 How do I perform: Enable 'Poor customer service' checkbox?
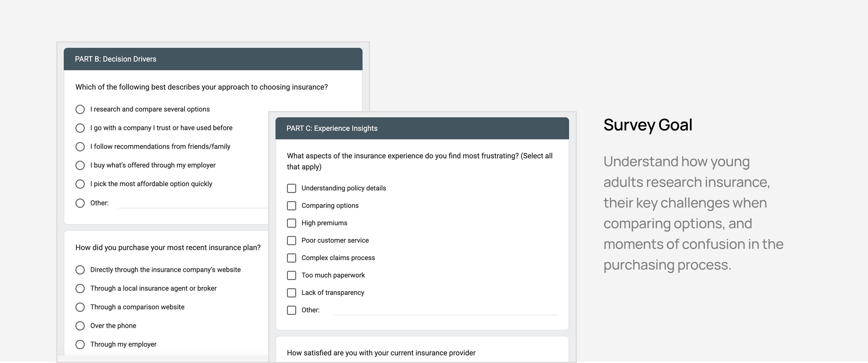(291, 240)
